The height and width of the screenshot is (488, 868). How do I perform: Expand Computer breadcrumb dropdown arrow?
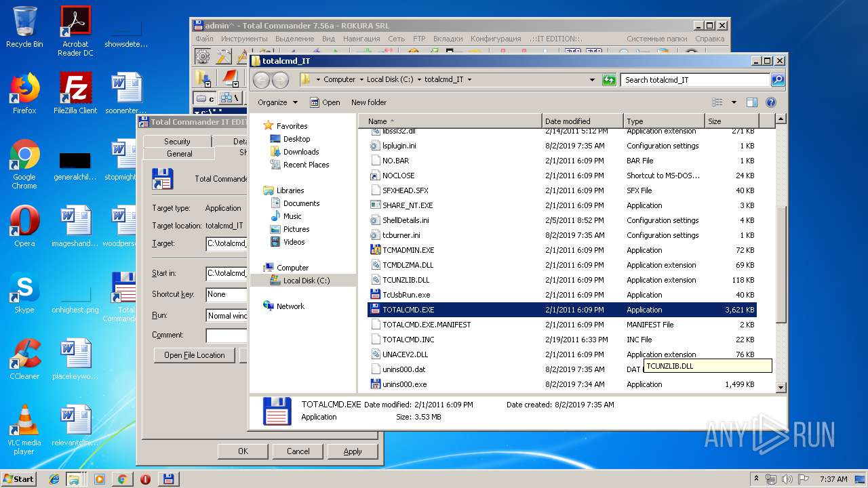(x=361, y=79)
